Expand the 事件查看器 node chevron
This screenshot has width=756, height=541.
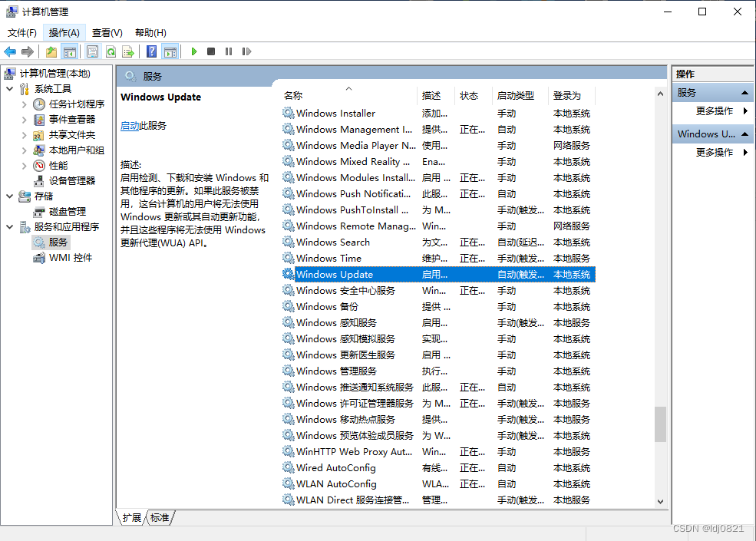click(x=24, y=120)
